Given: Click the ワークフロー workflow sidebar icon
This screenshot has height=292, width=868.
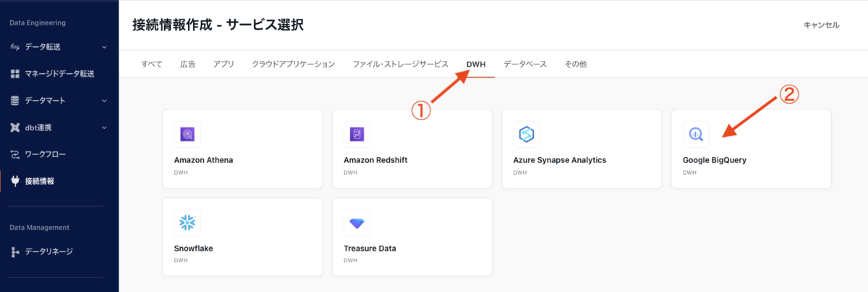Looking at the screenshot, I should [15, 154].
